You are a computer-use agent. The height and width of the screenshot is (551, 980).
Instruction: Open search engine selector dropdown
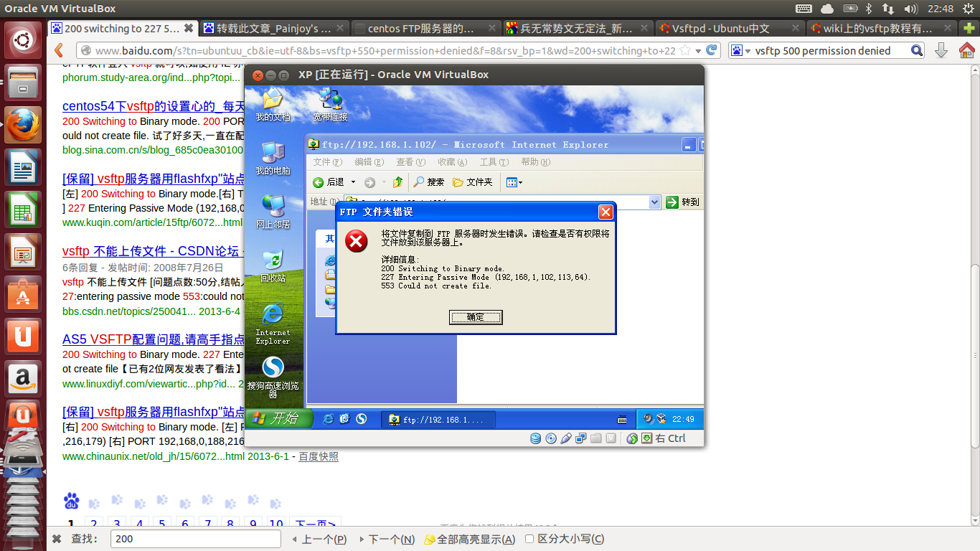pos(742,51)
